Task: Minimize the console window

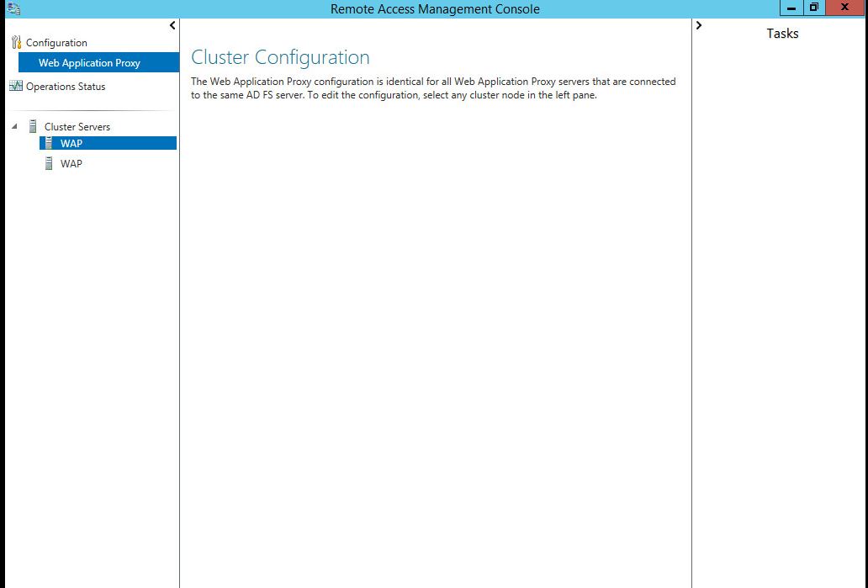Action: click(x=791, y=8)
